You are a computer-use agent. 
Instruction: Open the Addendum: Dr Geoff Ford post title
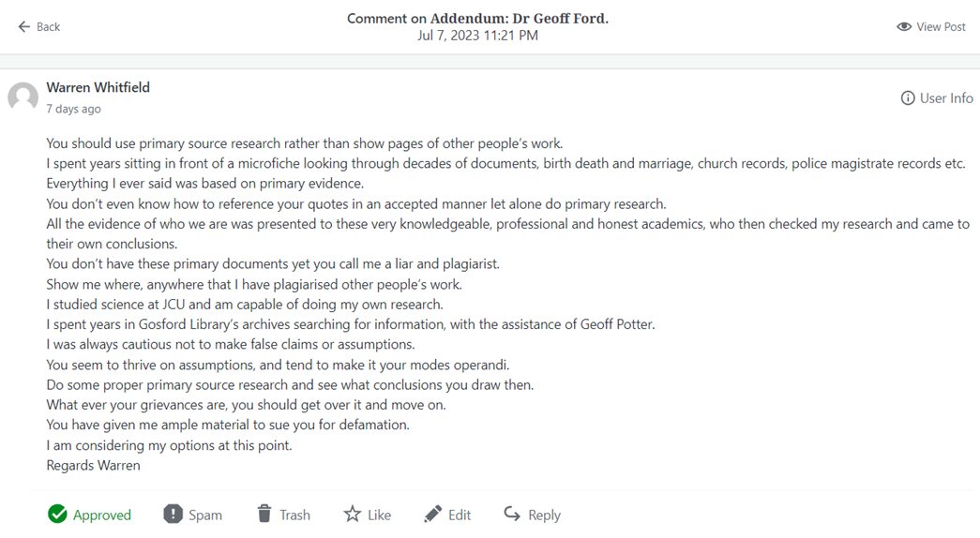(x=519, y=18)
